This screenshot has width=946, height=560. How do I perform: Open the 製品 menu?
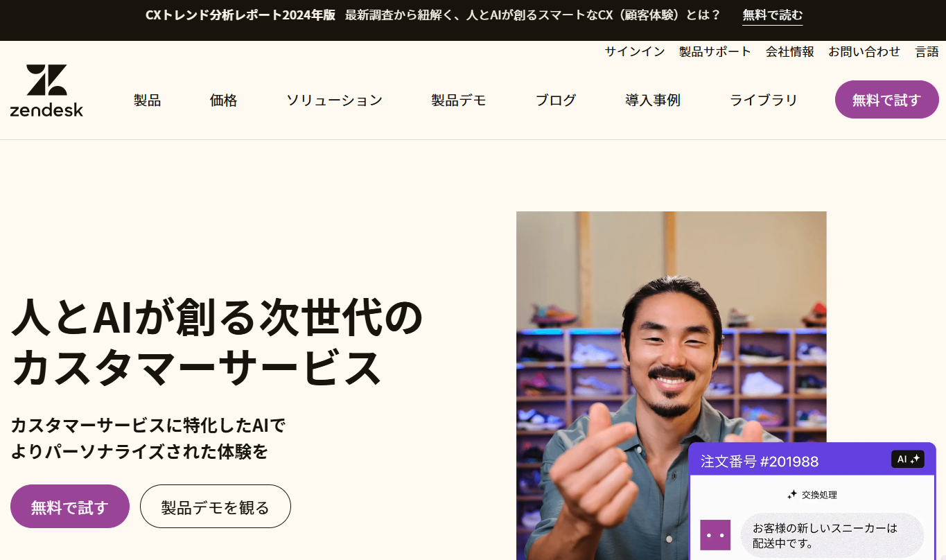click(147, 100)
